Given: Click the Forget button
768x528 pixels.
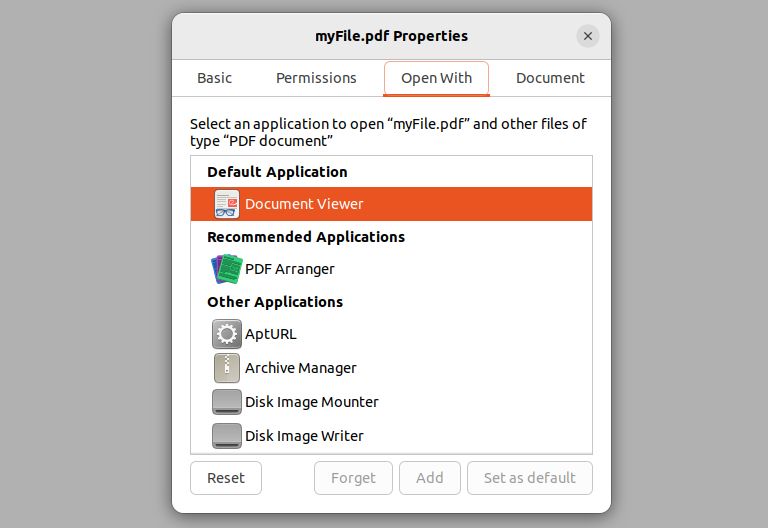Looking at the screenshot, I should coord(353,478).
